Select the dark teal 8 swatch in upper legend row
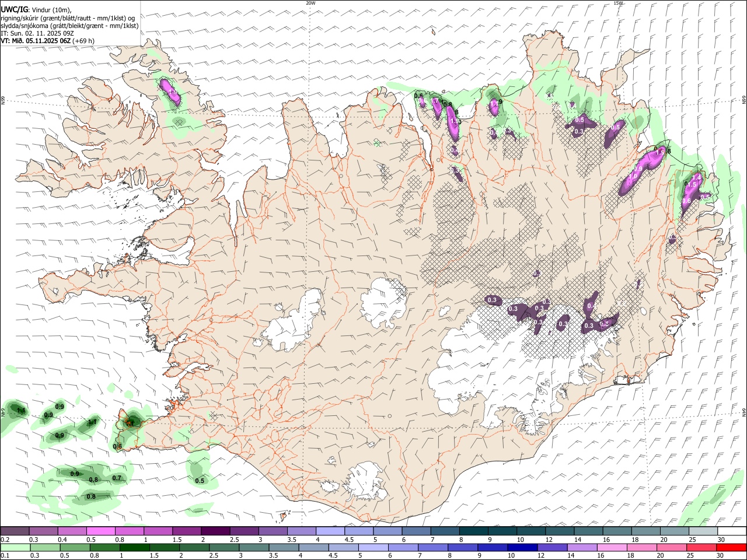The image size is (747, 560). 473,531
